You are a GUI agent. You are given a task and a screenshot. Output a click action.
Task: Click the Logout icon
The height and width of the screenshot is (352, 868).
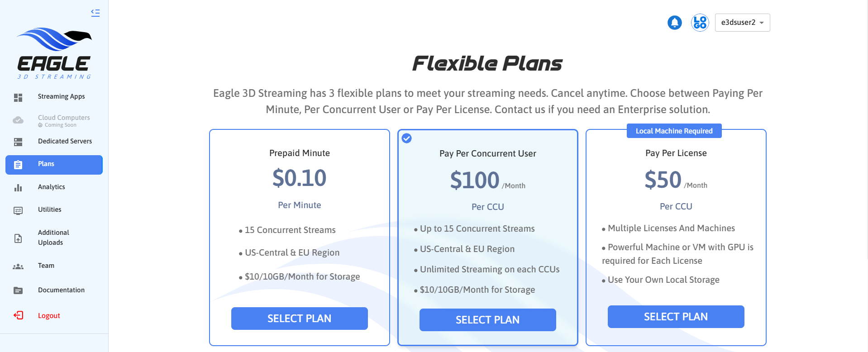(x=19, y=315)
